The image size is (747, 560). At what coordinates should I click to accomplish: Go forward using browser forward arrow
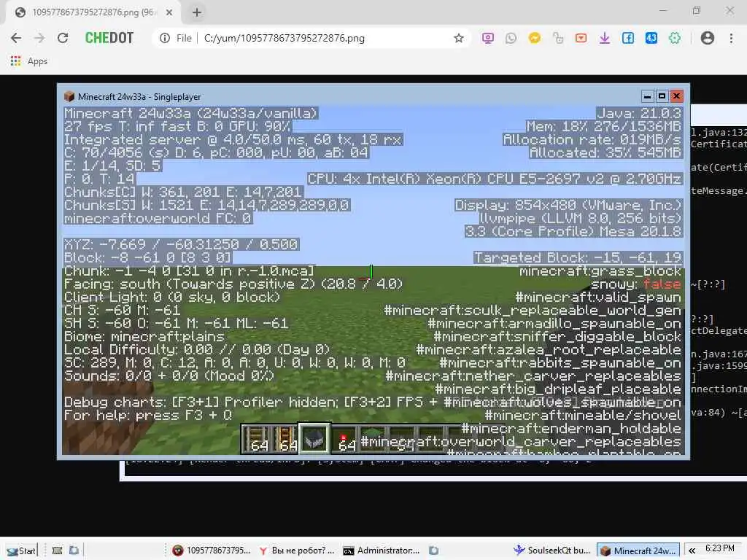coord(39,38)
